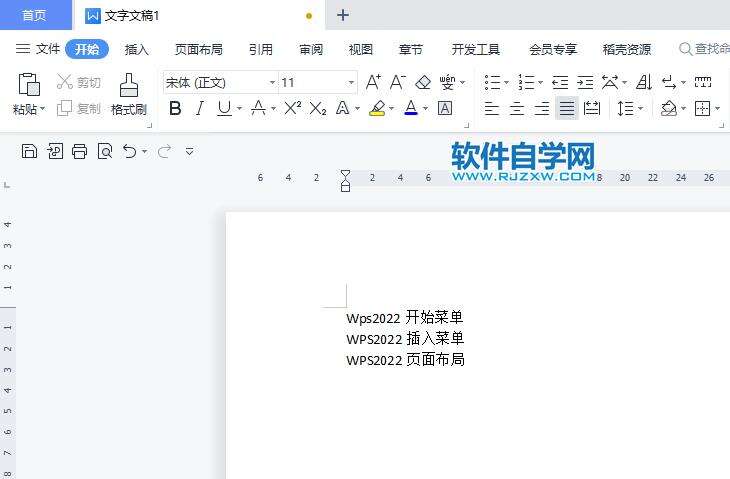The height and width of the screenshot is (479, 730).
Task: Toggle Italic formatting
Action: click(x=200, y=108)
